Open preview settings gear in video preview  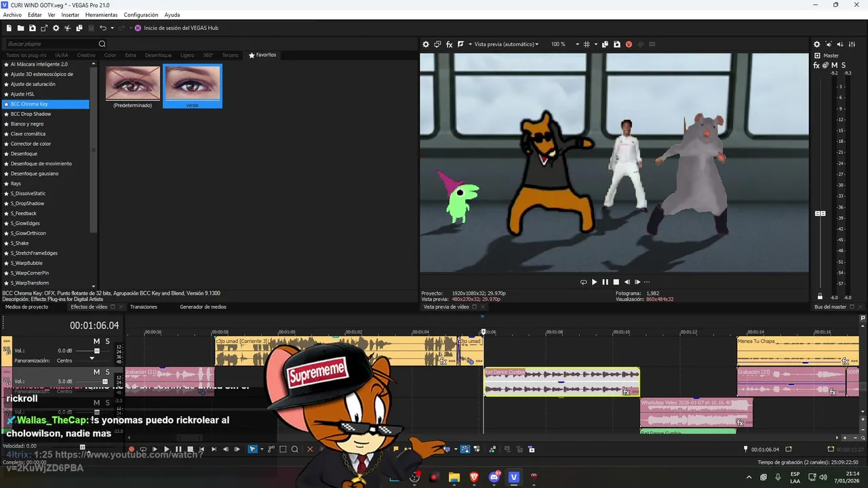coord(426,44)
